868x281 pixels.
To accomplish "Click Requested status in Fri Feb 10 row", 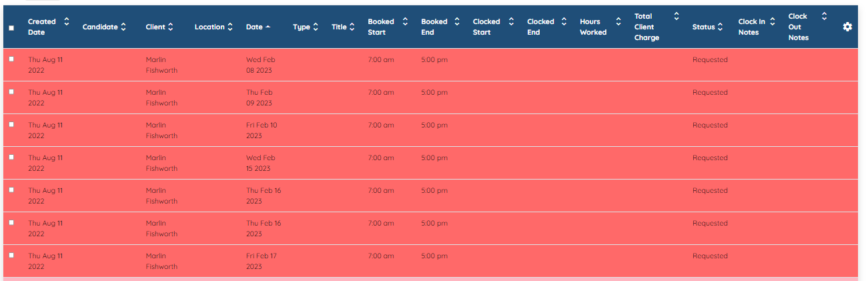I will pos(710,125).
